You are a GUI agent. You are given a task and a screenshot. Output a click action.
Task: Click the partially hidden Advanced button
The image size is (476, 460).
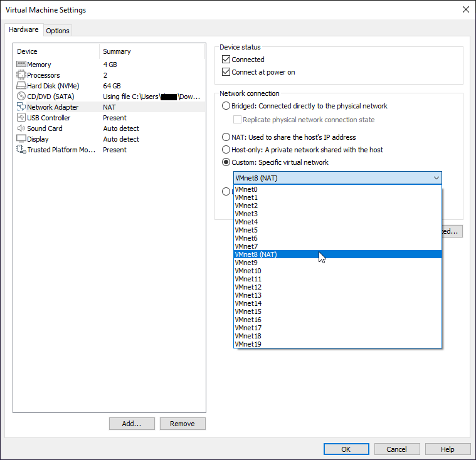(452, 231)
